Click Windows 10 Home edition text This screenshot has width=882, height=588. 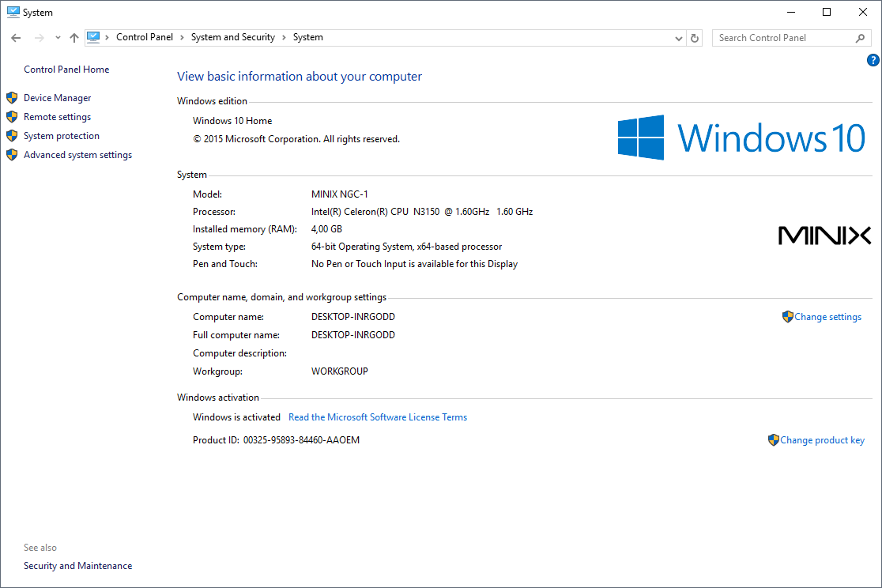(x=232, y=120)
